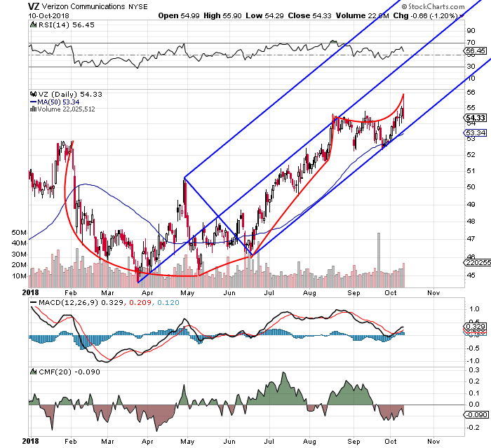Click the latest red candlestick at chart top

click(x=403, y=107)
